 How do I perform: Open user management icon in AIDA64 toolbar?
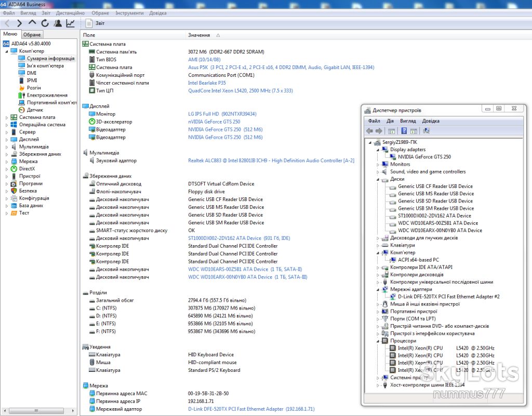click(x=58, y=23)
